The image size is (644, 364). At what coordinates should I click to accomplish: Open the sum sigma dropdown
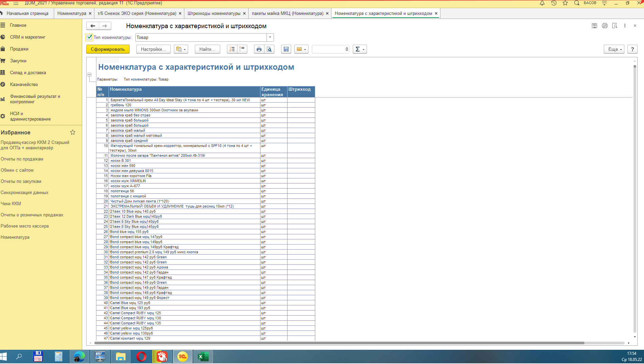tap(360, 49)
